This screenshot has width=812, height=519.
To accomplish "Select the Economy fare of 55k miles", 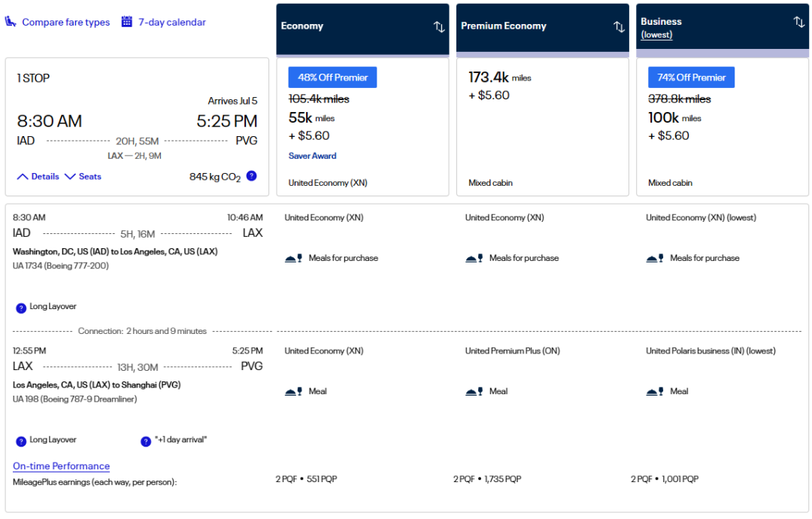I will 362,127.
